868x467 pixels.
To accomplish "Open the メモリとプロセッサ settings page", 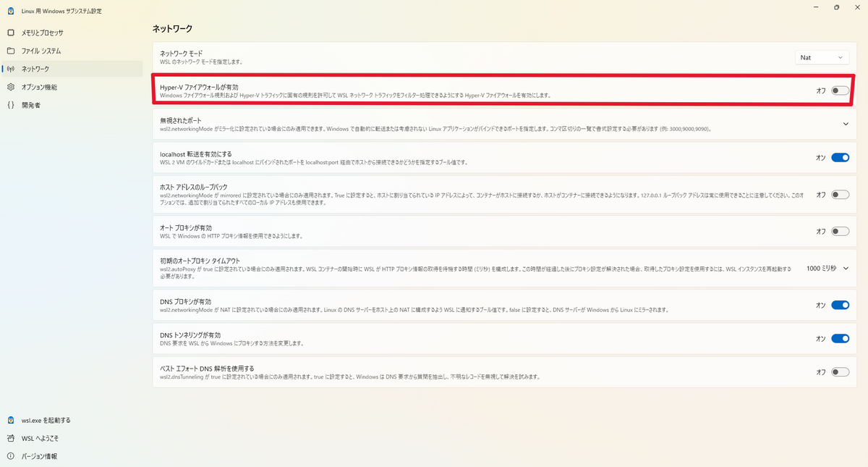I will click(42, 33).
